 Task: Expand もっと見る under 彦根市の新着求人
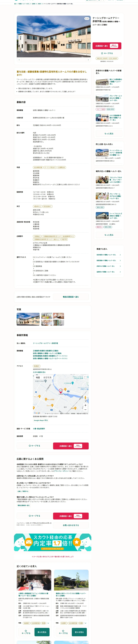click(109, 134)
